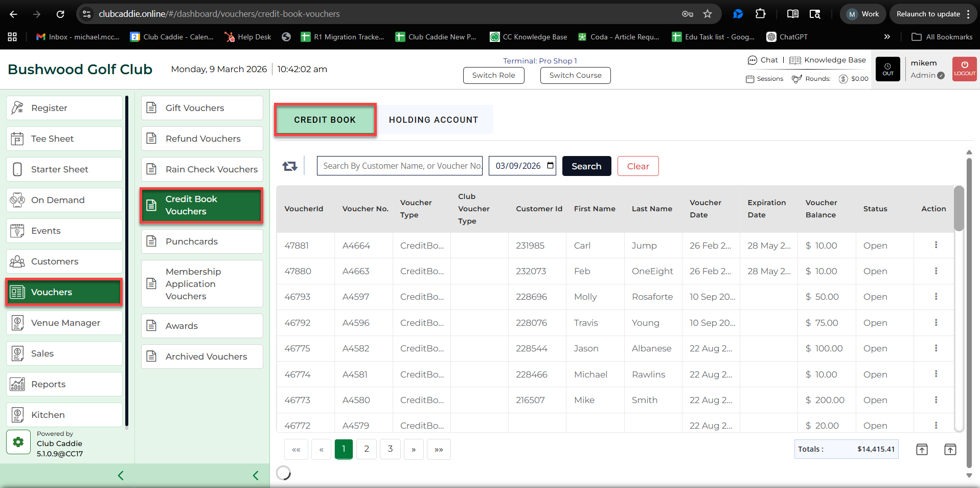980x488 pixels.
Task: Click the red Logout power icon
Action: [964, 69]
